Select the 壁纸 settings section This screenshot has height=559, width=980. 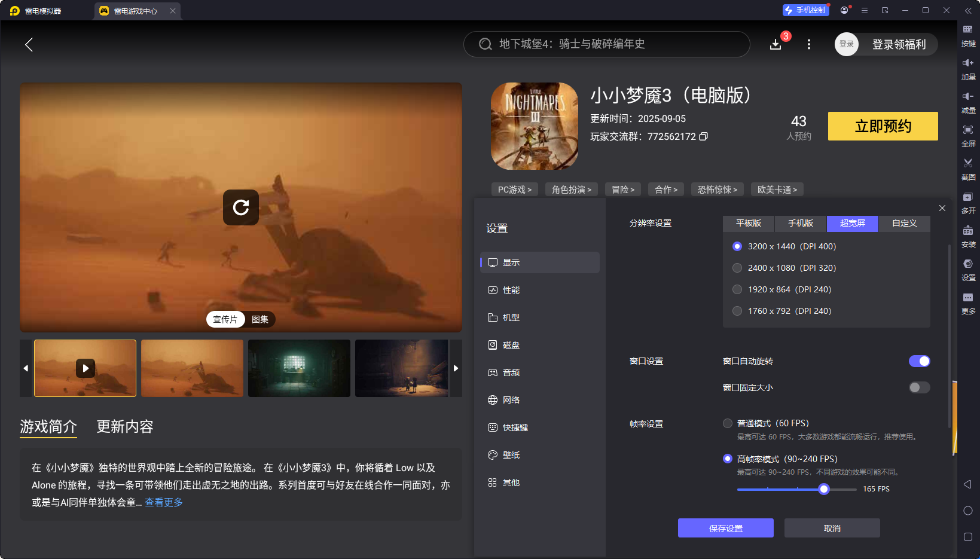pos(511,454)
